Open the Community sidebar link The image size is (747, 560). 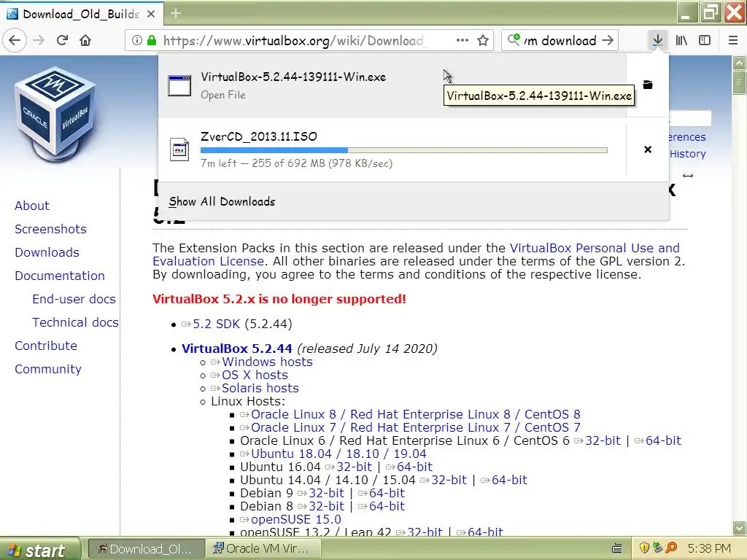point(47,369)
